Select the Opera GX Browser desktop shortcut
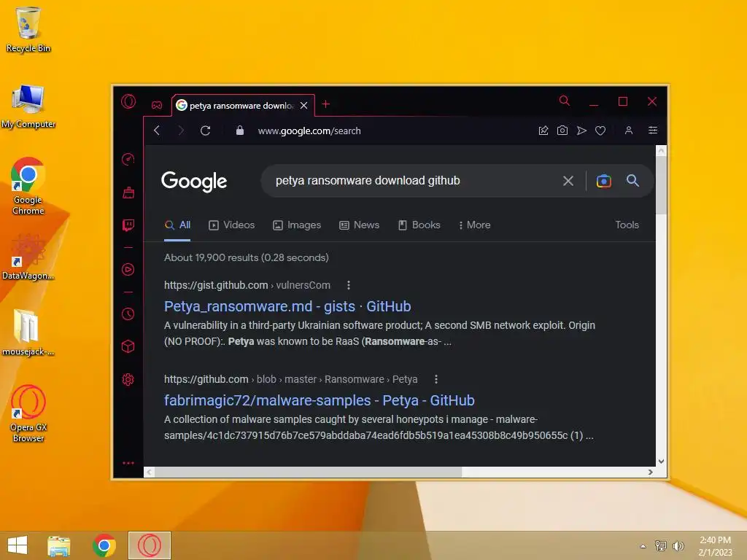747x560 pixels. click(x=28, y=413)
